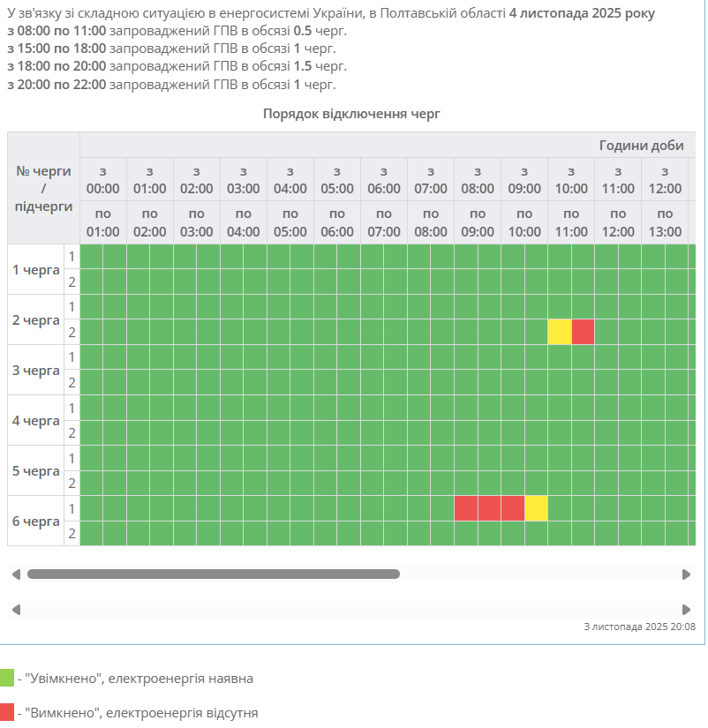Click the upper scrollbar's left arrow
This screenshot has width=708, height=728.
pos(16,574)
